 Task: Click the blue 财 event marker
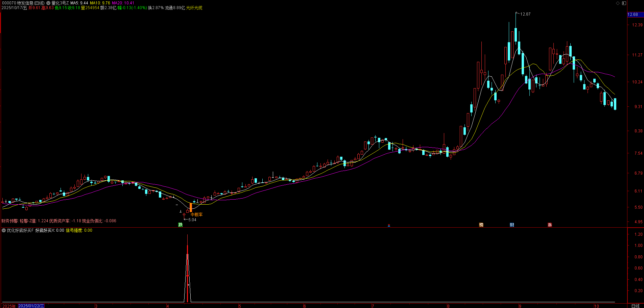tap(512, 225)
